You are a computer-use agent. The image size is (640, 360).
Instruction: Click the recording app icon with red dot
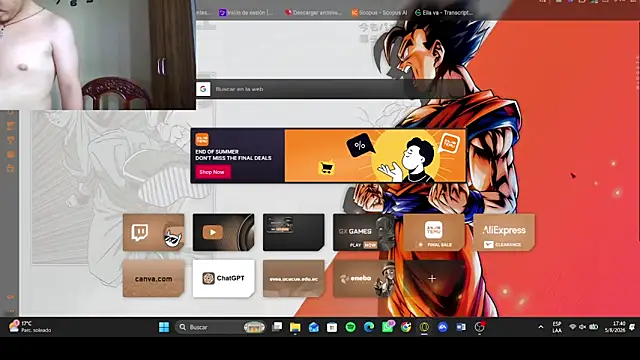(480, 327)
